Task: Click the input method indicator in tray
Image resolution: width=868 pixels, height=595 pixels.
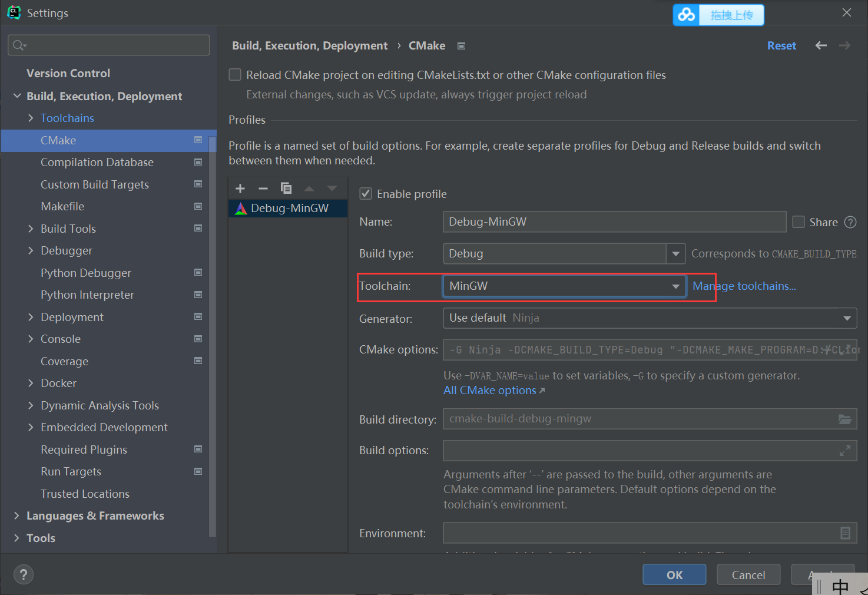Action: click(x=840, y=586)
